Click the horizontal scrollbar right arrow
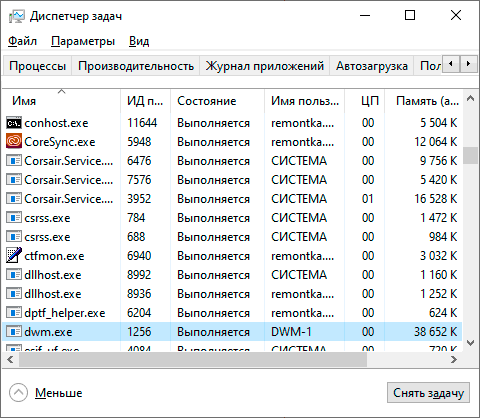480x418 pixels. pyautogui.click(x=454, y=359)
